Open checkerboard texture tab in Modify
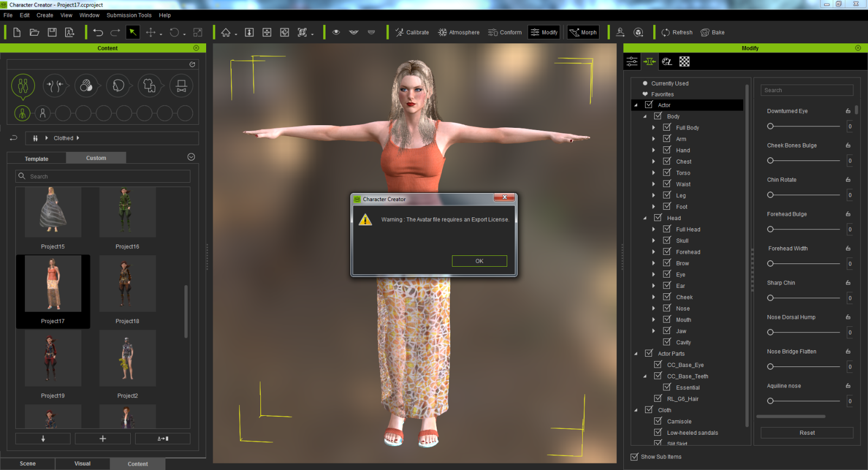Screen dimensions: 868x470 click(x=684, y=61)
